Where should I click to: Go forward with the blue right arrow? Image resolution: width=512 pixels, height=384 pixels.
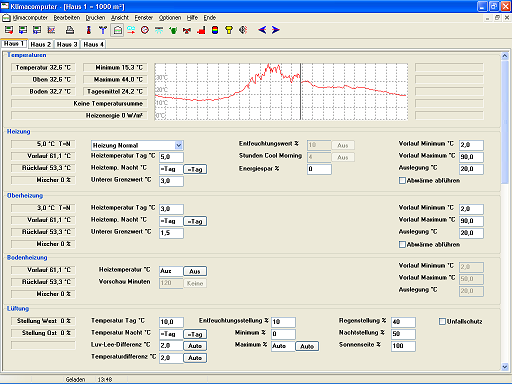[x=275, y=30]
